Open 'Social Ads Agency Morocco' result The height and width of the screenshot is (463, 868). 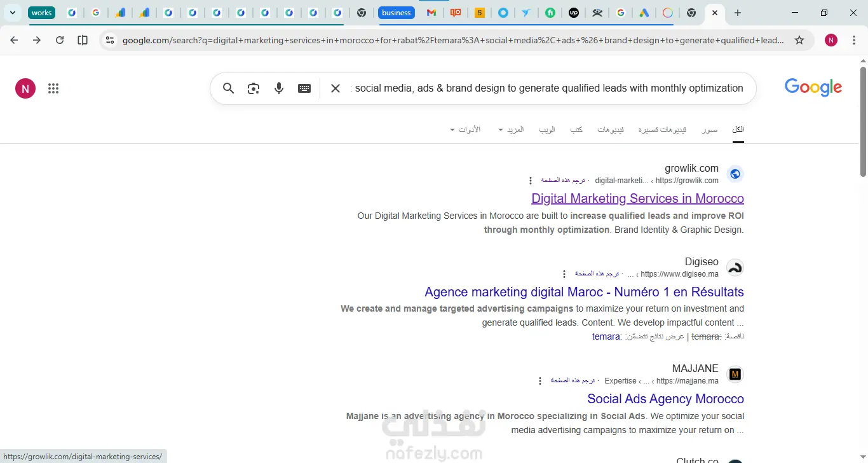(x=665, y=399)
